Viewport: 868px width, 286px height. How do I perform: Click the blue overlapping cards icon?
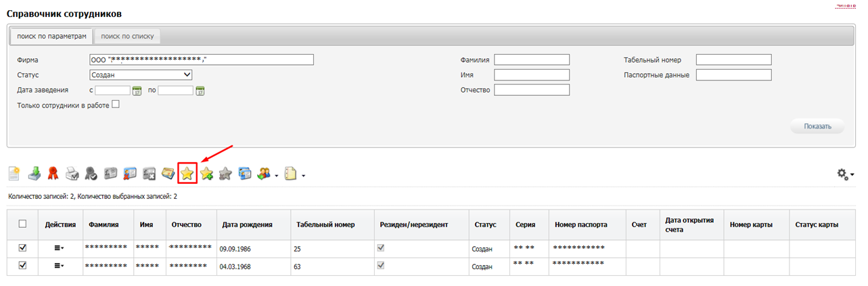(x=245, y=174)
